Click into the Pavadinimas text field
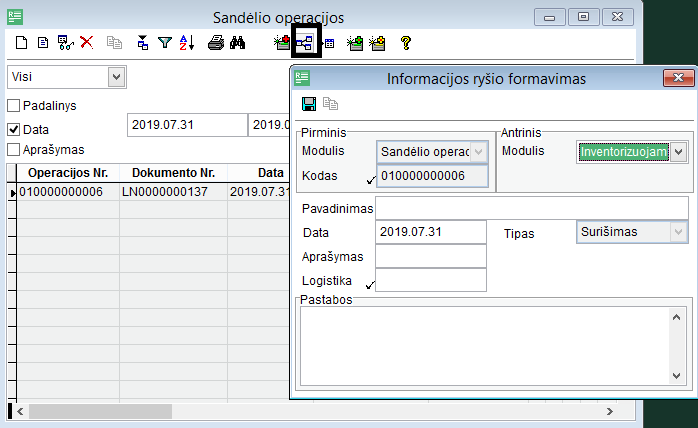698x428 pixels. pos(532,208)
